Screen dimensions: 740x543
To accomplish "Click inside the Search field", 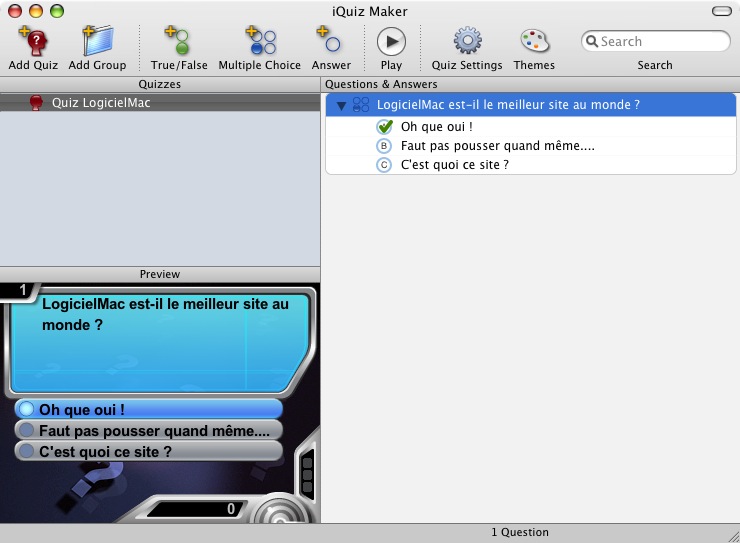I will point(656,42).
